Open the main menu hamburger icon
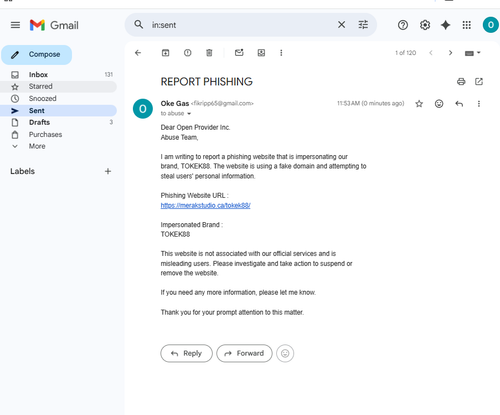500x415 pixels. pyautogui.click(x=15, y=25)
